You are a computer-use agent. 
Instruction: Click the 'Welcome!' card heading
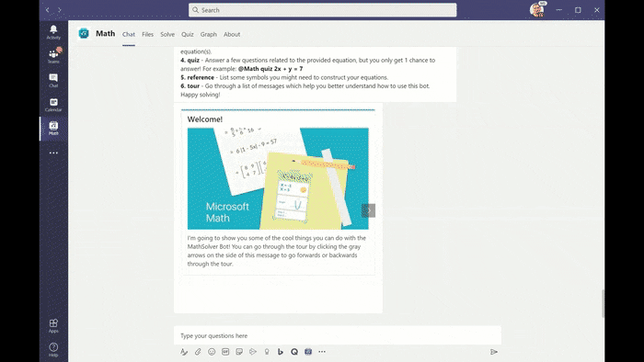205,119
